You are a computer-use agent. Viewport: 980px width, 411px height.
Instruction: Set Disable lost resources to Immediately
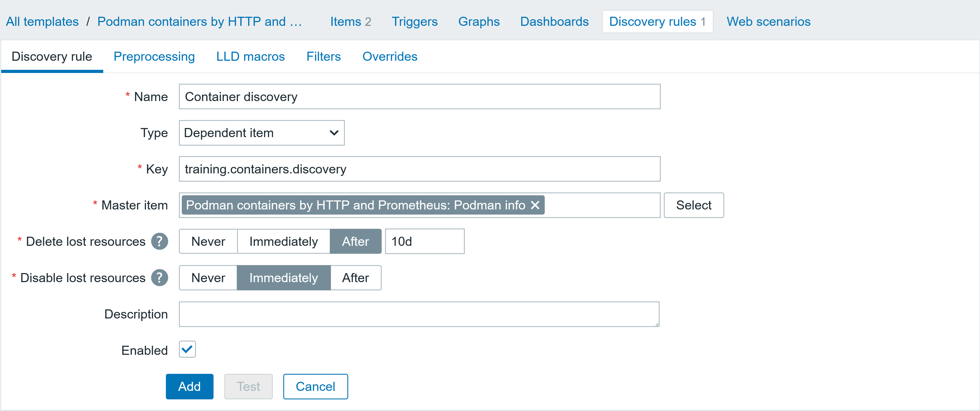point(284,278)
